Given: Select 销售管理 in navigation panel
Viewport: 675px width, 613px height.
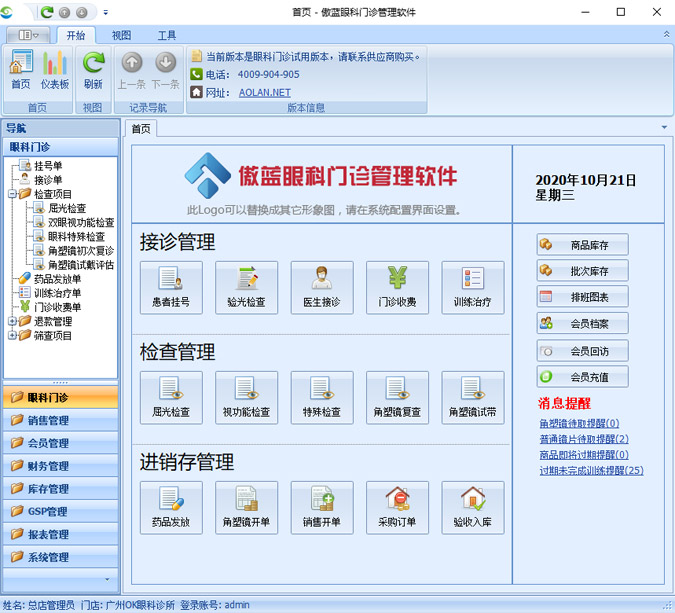Looking at the screenshot, I should [49, 420].
